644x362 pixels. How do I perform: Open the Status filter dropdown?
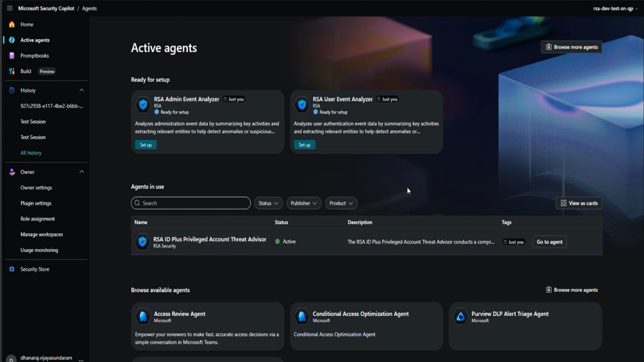pyautogui.click(x=268, y=203)
